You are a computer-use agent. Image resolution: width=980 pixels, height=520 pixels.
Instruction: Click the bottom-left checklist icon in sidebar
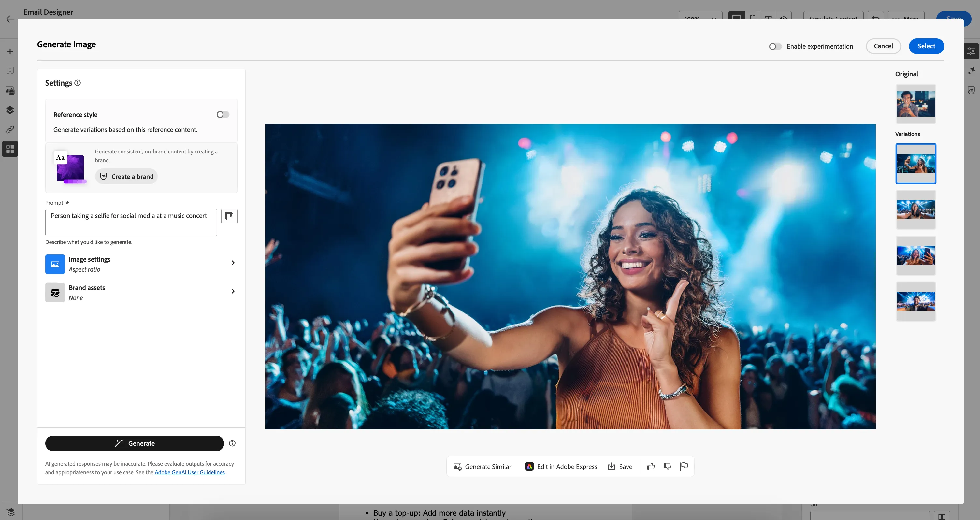coord(10,512)
